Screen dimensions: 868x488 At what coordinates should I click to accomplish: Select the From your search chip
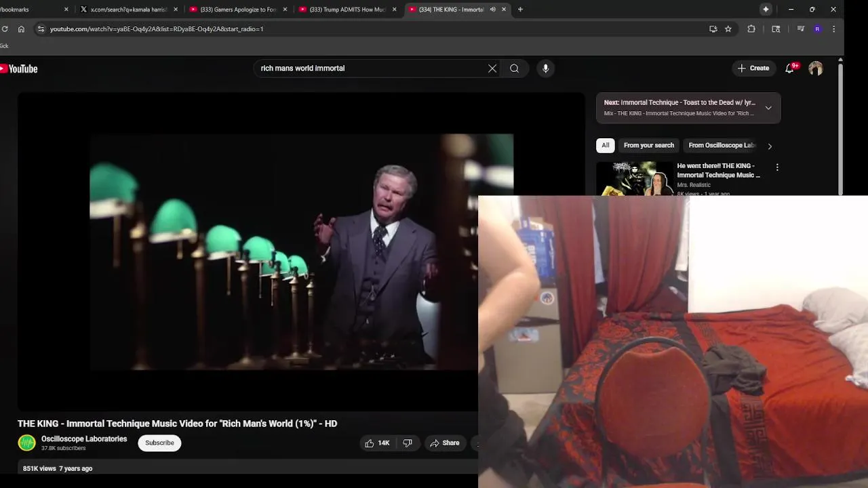coord(649,146)
